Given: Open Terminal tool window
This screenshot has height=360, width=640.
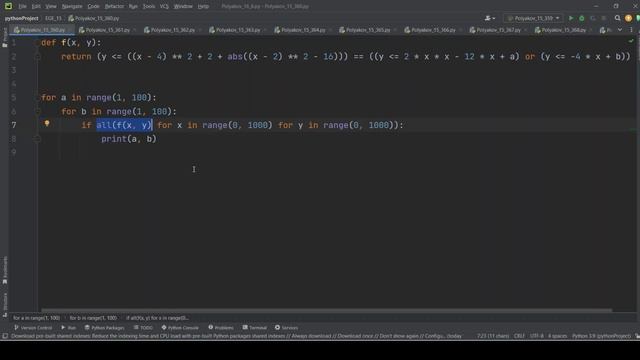Looking at the screenshot, I should (x=254, y=328).
